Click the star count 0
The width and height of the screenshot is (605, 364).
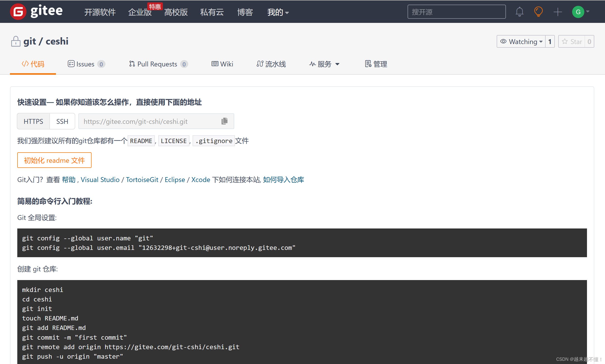589,41
